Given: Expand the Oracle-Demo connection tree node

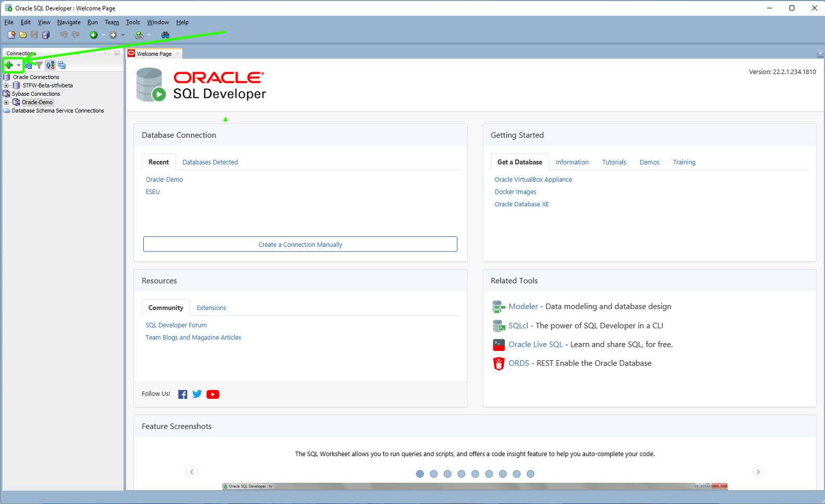Looking at the screenshot, I should point(6,103).
